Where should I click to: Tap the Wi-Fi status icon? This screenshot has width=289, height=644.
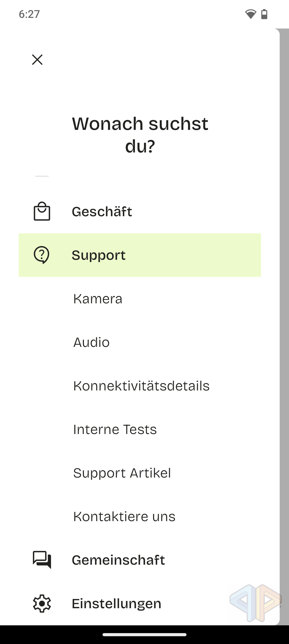pyautogui.click(x=250, y=14)
